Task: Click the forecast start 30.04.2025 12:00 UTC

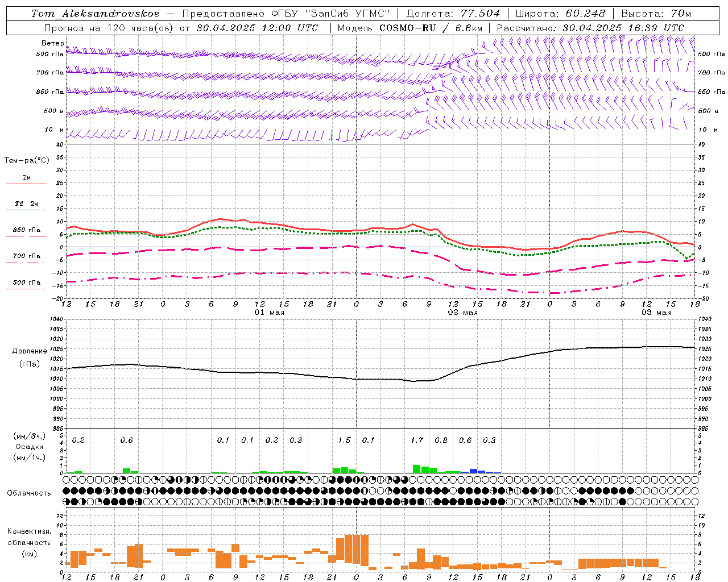Action: 257,28
